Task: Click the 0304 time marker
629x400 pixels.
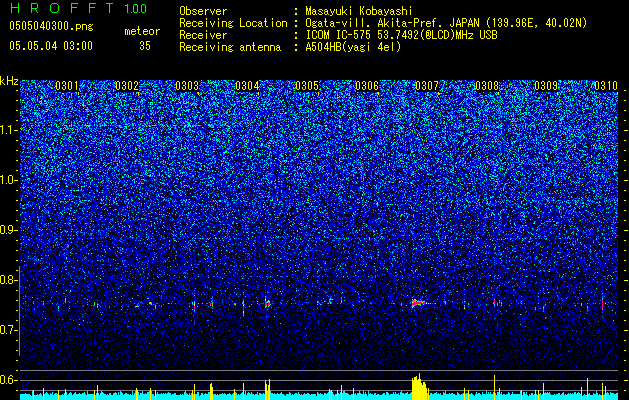Action: pos(247,86)
